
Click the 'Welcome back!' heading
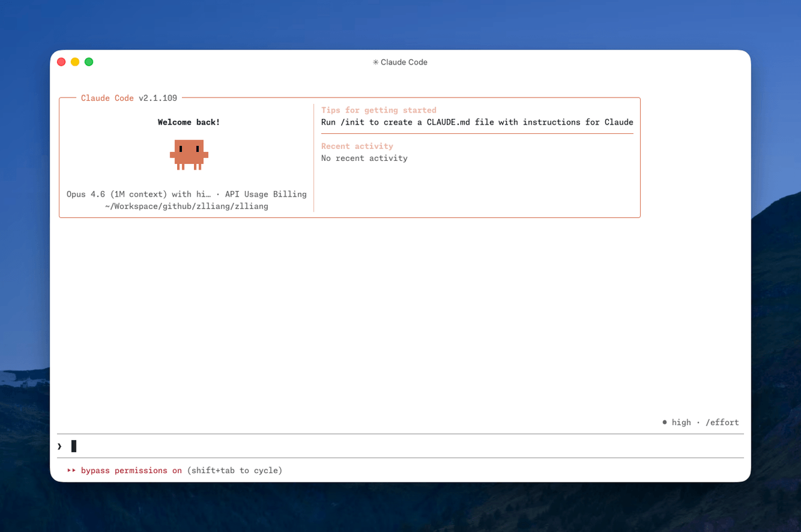click(189, 122)
